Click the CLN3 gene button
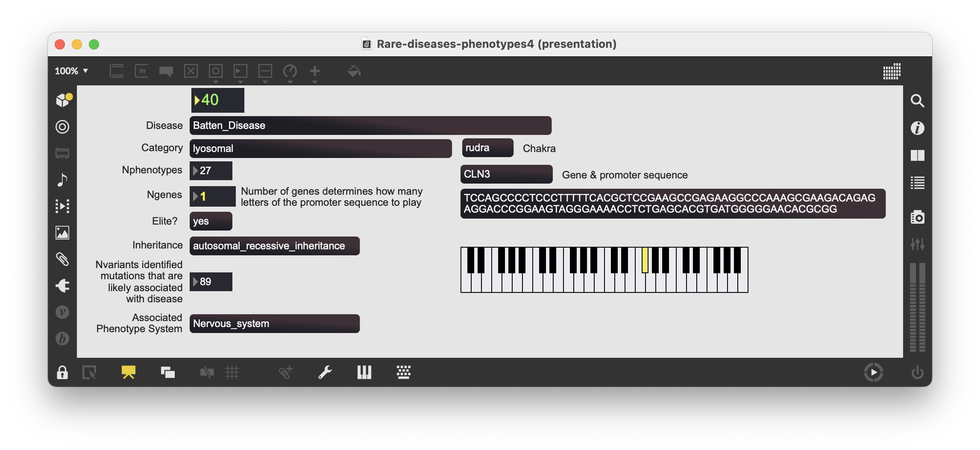 [506, 174]
